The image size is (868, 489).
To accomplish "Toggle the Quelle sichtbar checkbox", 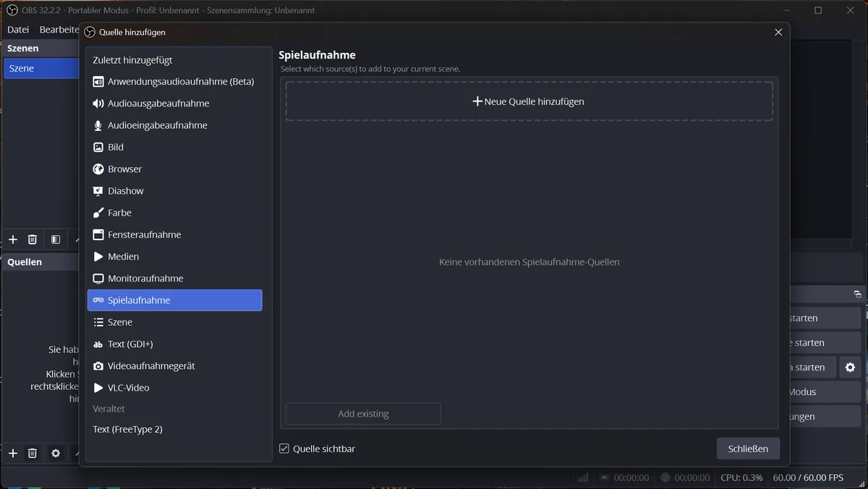I will 284,448.
